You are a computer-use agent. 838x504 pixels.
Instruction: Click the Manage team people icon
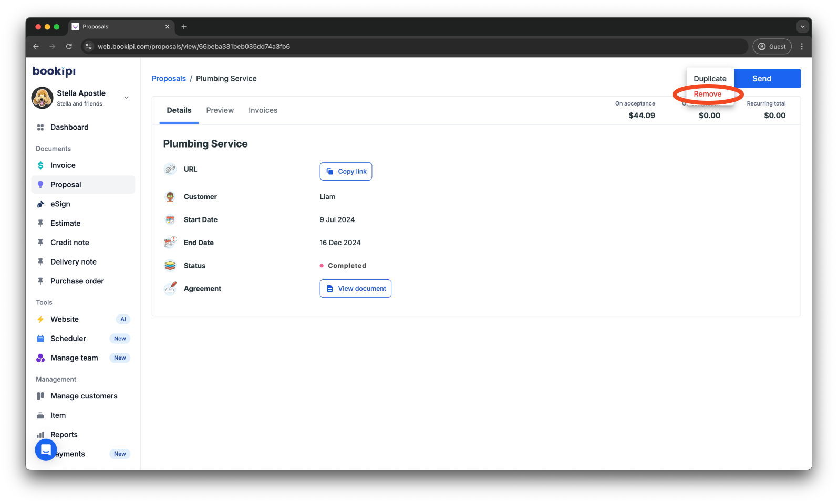40,358
